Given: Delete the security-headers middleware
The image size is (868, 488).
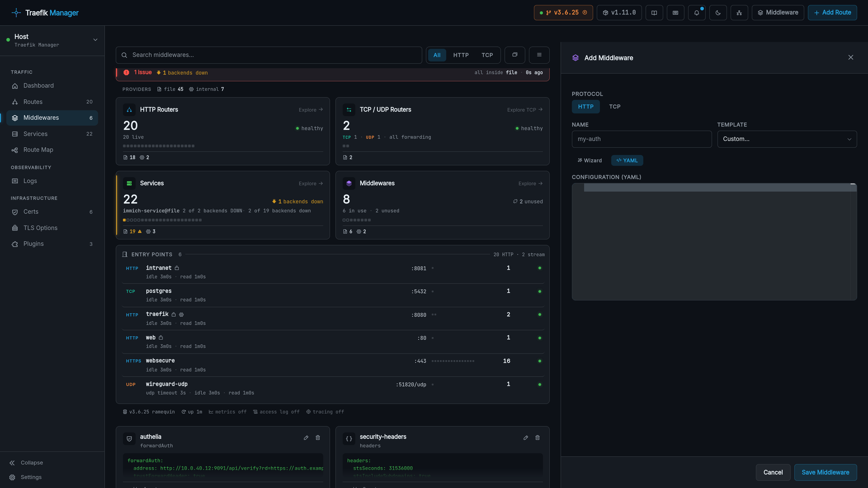Looking at the screenshot, I should tap(538, 438).
